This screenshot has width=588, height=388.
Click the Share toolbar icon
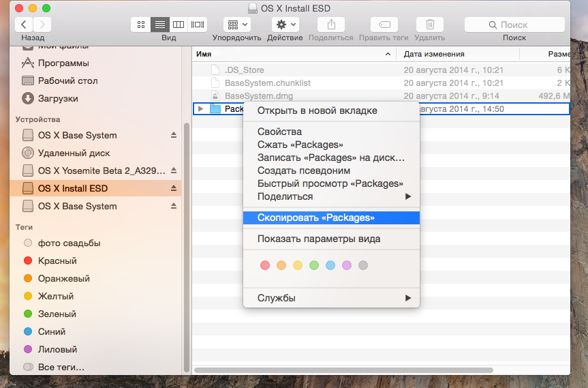tap(331, 25)
